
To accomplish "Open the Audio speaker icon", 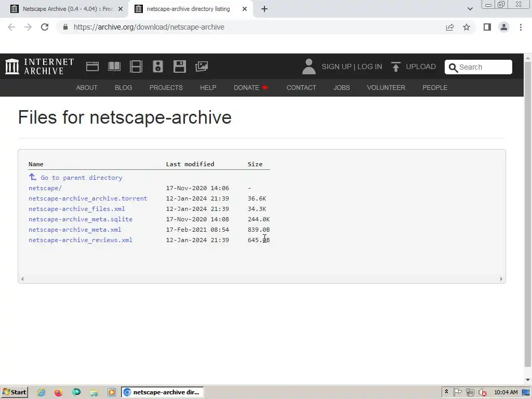I will click(158, 66).
